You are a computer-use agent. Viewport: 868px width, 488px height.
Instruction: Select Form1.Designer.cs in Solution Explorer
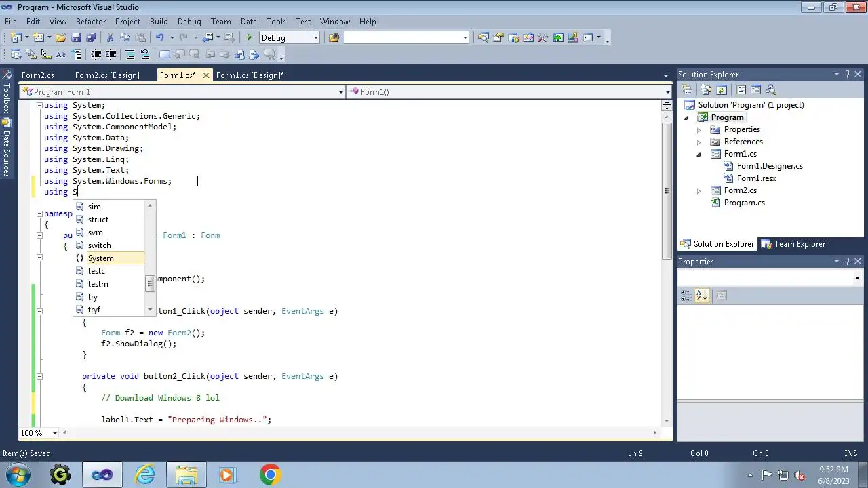point(770,166)
